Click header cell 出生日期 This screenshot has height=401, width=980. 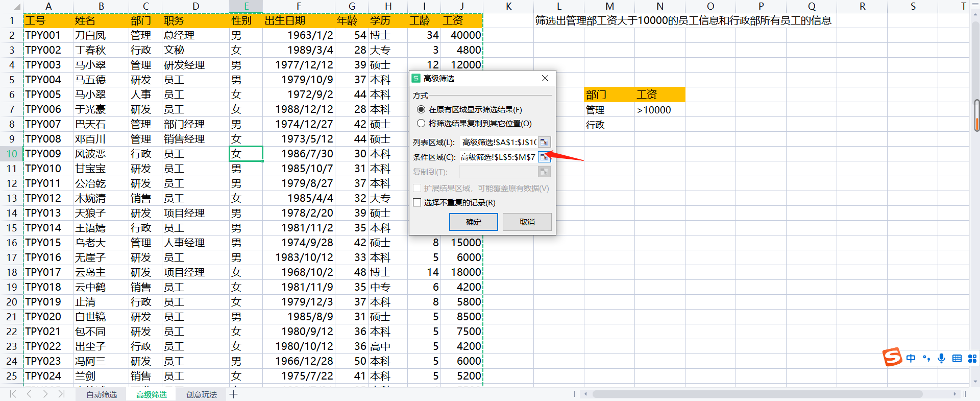click(299, 20)
